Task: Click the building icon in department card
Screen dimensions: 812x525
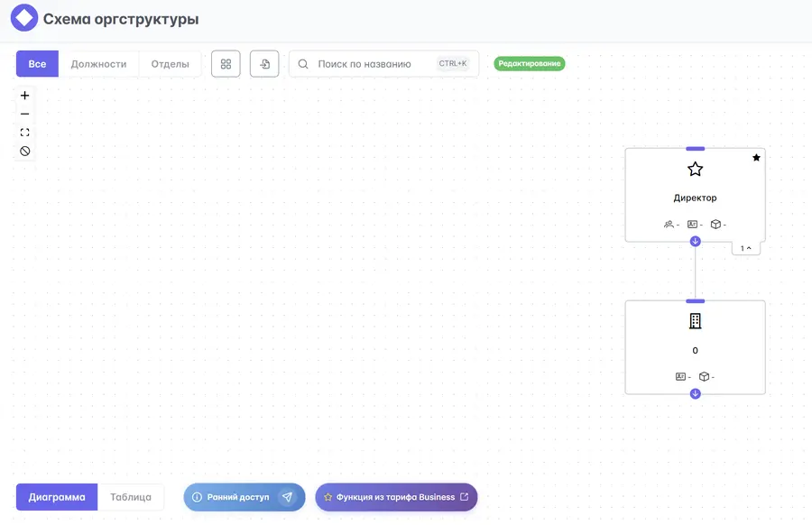Action: (x=695, y=321)
